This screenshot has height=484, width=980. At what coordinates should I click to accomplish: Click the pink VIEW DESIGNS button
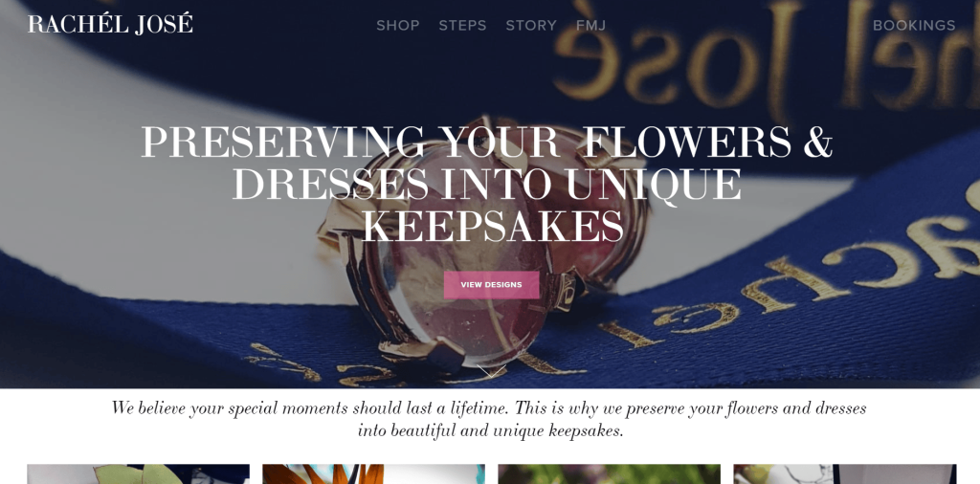pyautogui.click(x=491, y=285)
